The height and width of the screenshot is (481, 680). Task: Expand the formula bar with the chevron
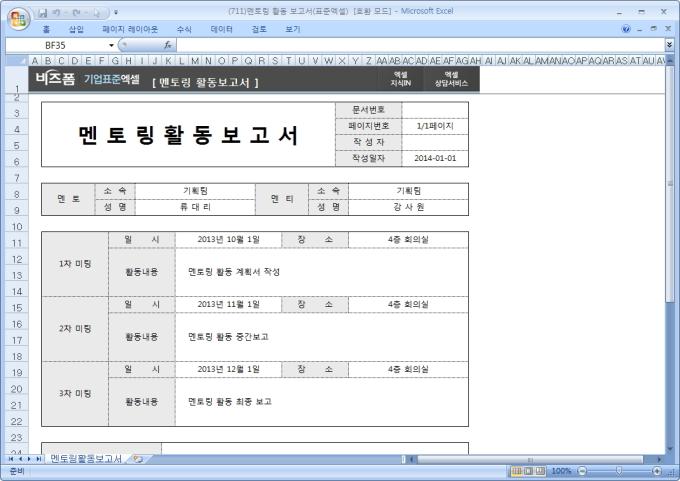coord(669,45)
